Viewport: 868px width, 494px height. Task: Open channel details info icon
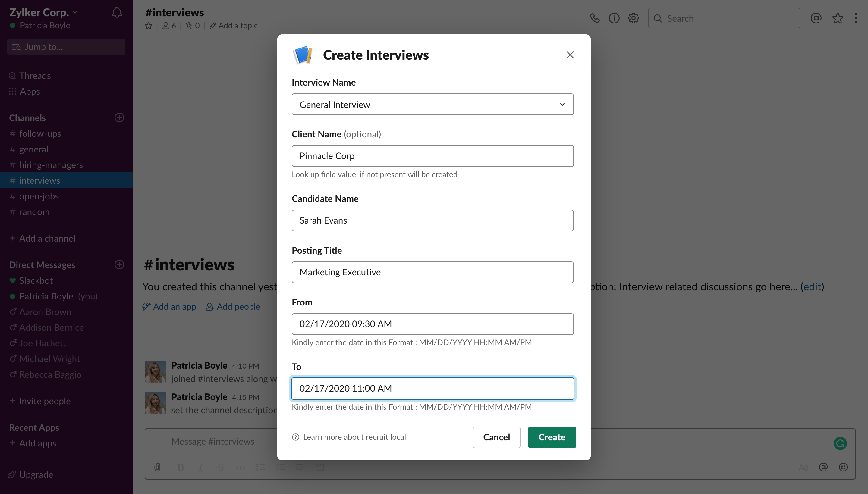coord(614,18)
